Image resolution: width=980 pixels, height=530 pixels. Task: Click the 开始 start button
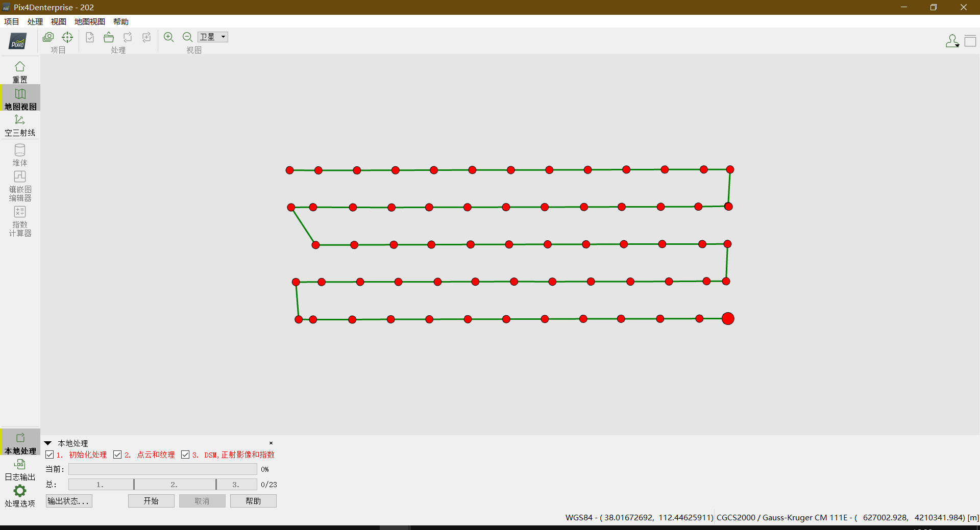(151, 501)
